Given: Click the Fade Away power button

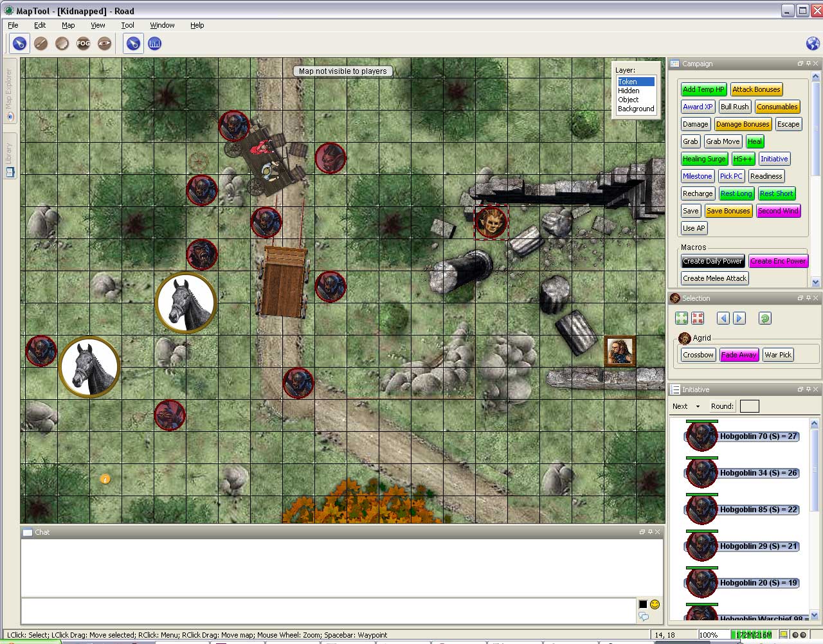Looking at the screenshot, I should pos(739,355).
